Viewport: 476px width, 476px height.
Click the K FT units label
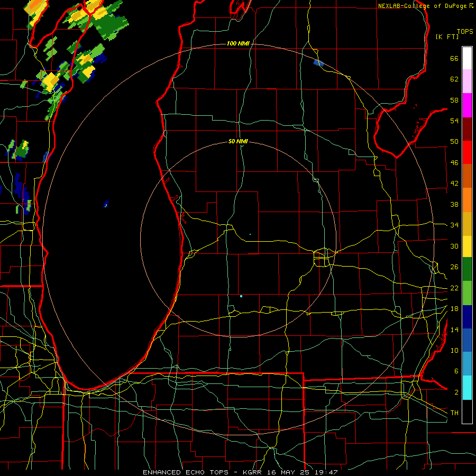point(447,36)
